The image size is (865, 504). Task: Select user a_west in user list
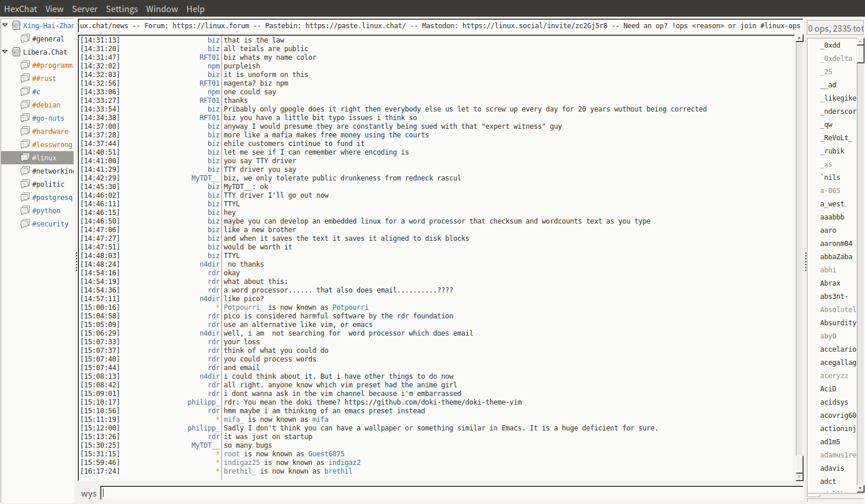[832, 204]
